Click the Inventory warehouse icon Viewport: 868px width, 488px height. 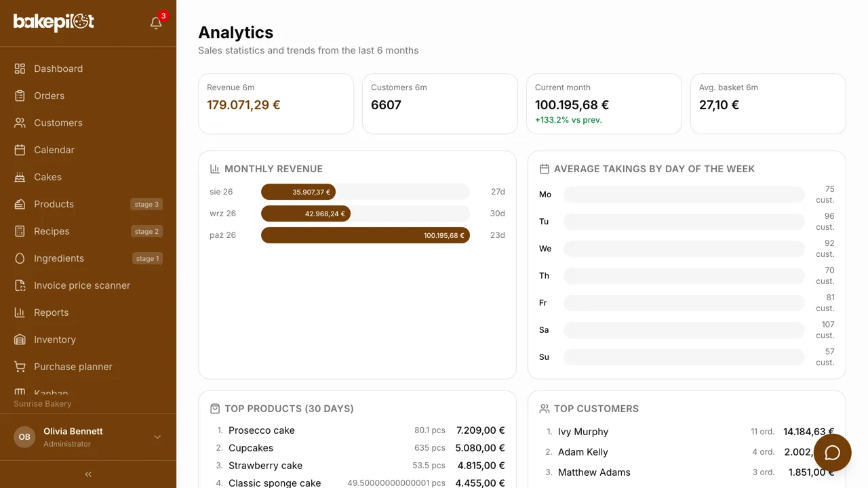(x=20, y=340)
